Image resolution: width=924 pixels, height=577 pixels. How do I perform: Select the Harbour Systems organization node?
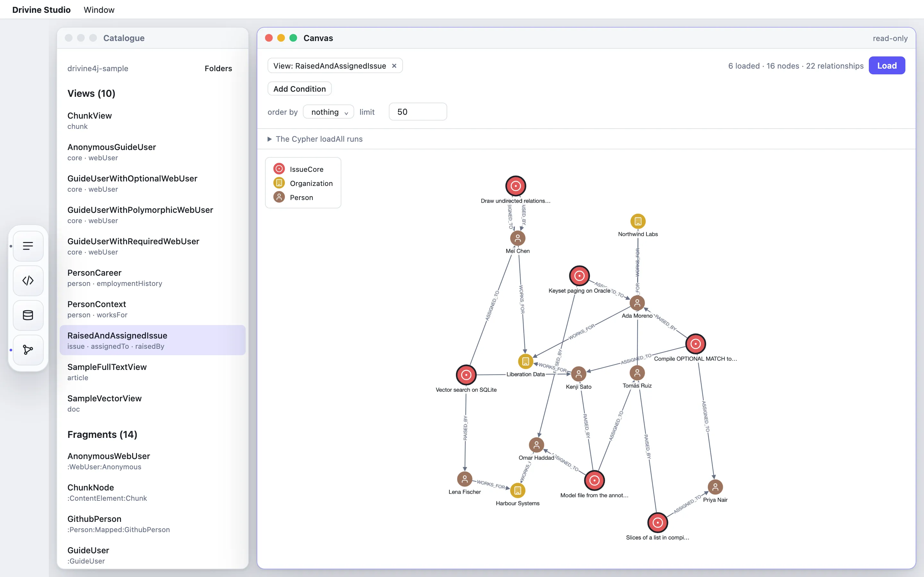point(518,490)
